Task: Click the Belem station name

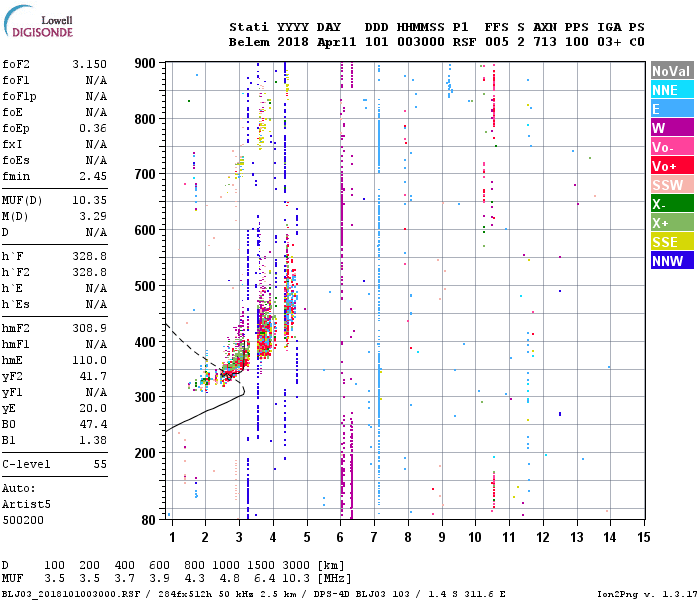Action: 249,42
